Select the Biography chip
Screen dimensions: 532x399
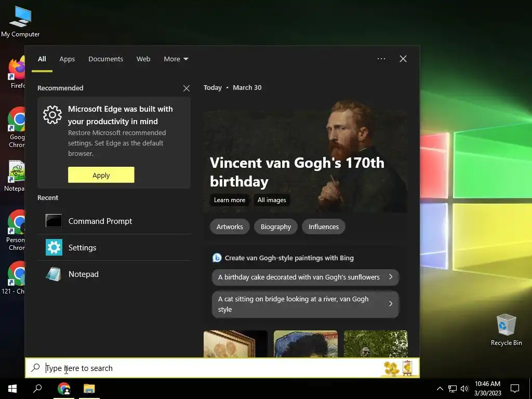tap(275, 227)
